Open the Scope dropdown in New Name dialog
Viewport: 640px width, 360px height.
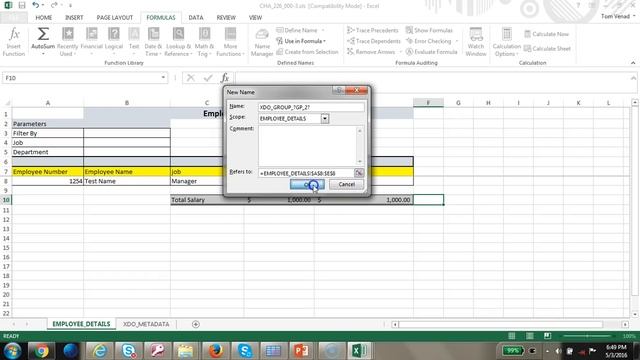324,118
